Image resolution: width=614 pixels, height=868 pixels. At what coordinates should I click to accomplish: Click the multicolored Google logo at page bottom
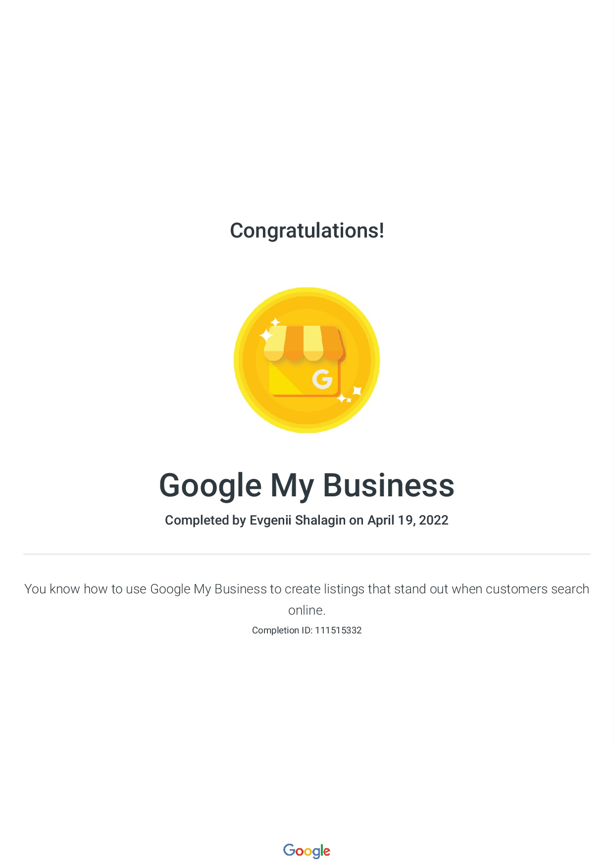tap(307, 851)
